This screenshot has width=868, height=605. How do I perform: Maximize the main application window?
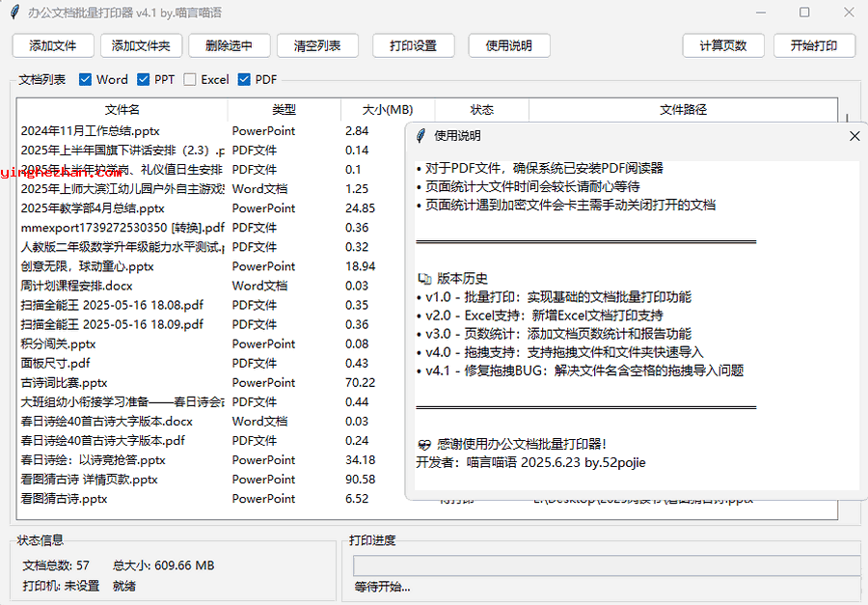click(805, 13)
